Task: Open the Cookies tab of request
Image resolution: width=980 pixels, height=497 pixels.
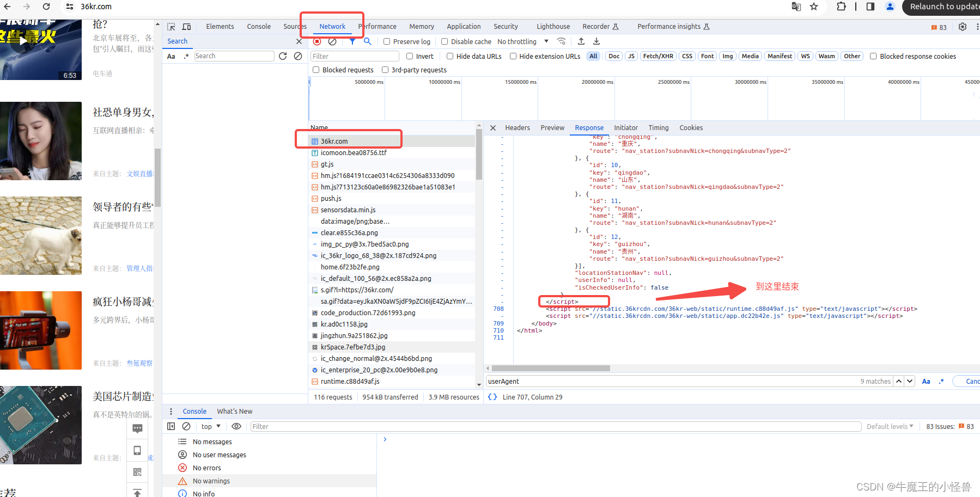Action: coord(691,128)
